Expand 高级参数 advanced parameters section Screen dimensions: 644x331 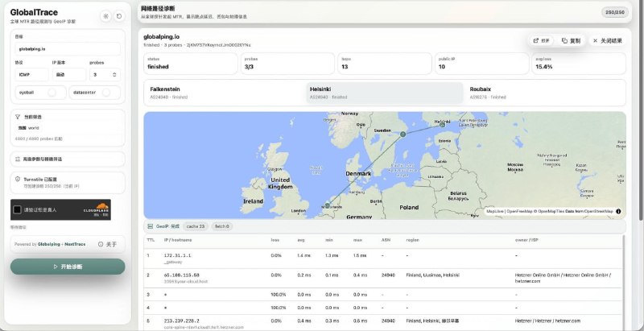pos(68,159)
